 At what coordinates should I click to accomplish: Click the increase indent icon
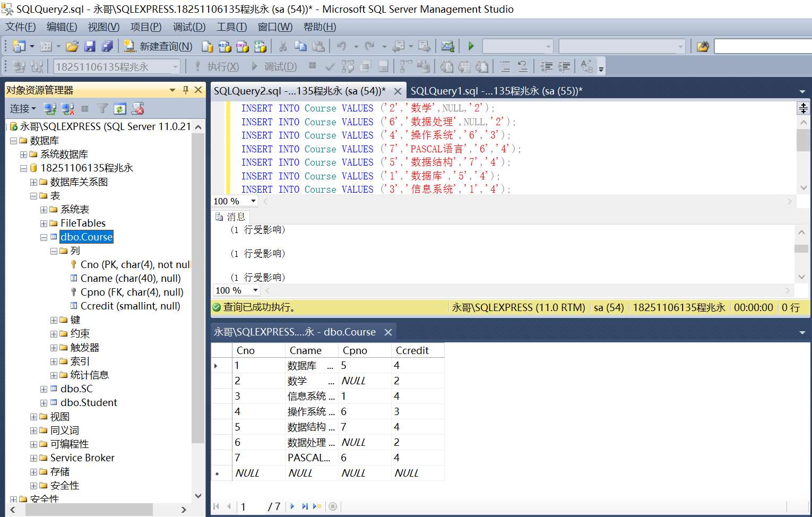(564, 67)
